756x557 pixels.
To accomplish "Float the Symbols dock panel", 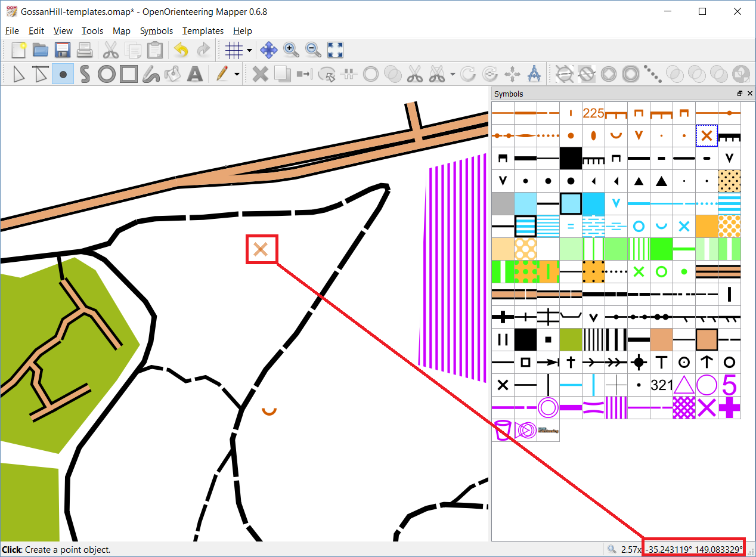I will (x=740, y=94).
